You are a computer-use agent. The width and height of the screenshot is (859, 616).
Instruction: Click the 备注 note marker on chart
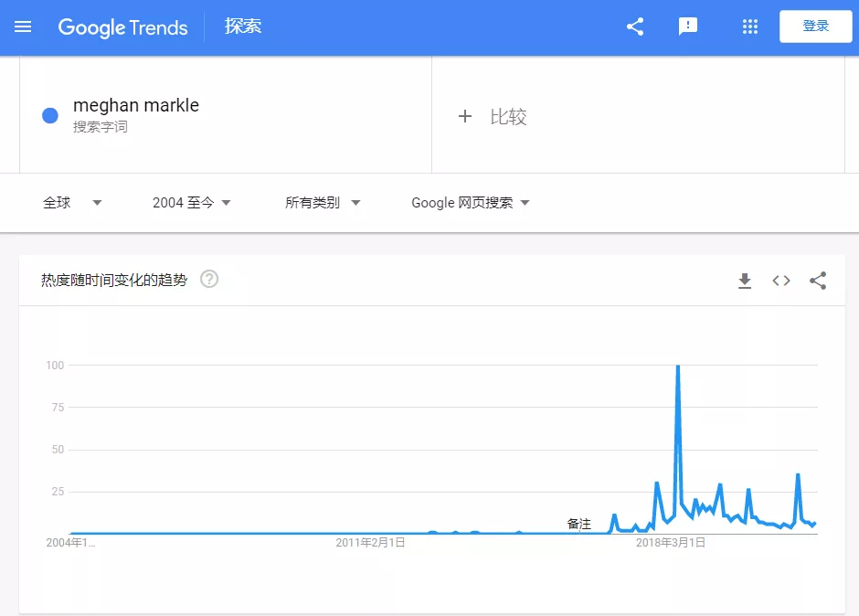coord(578,524)
